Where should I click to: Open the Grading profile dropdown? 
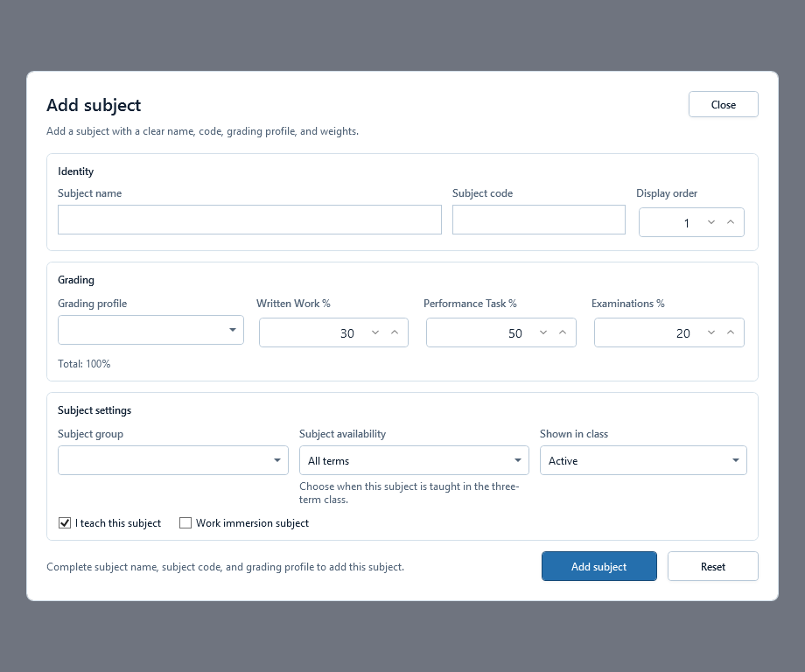(x=150, y=330)
